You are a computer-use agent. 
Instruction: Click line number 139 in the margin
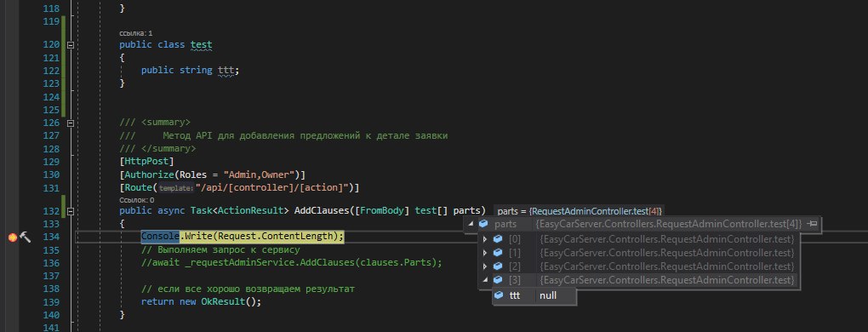point(51,302)
